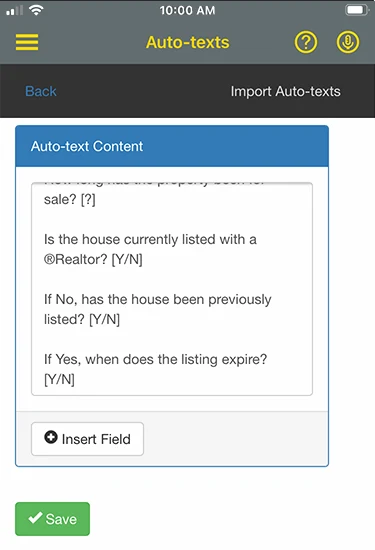Click the 'listing expire?' line in textarea

pyautogui.click(x=155, y=359)
